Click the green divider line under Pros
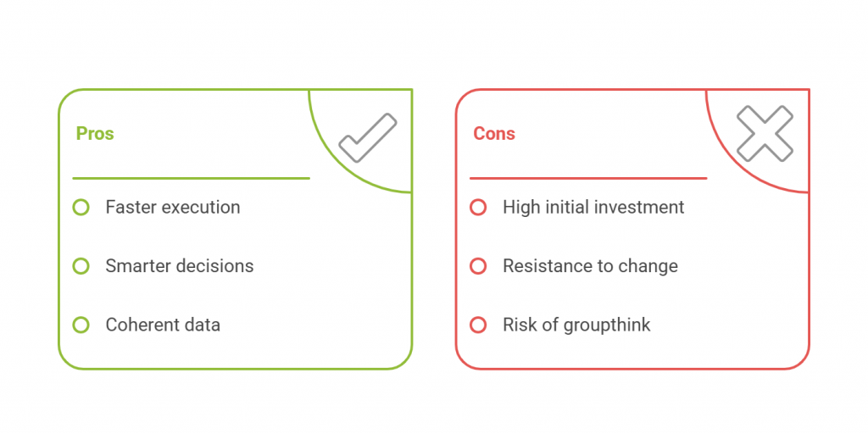The image size is (868, 434). tap(191, 178)
